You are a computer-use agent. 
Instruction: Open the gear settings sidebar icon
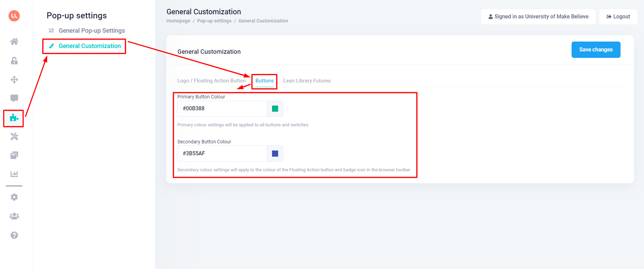pyautogui.click(x=14, y=197)
